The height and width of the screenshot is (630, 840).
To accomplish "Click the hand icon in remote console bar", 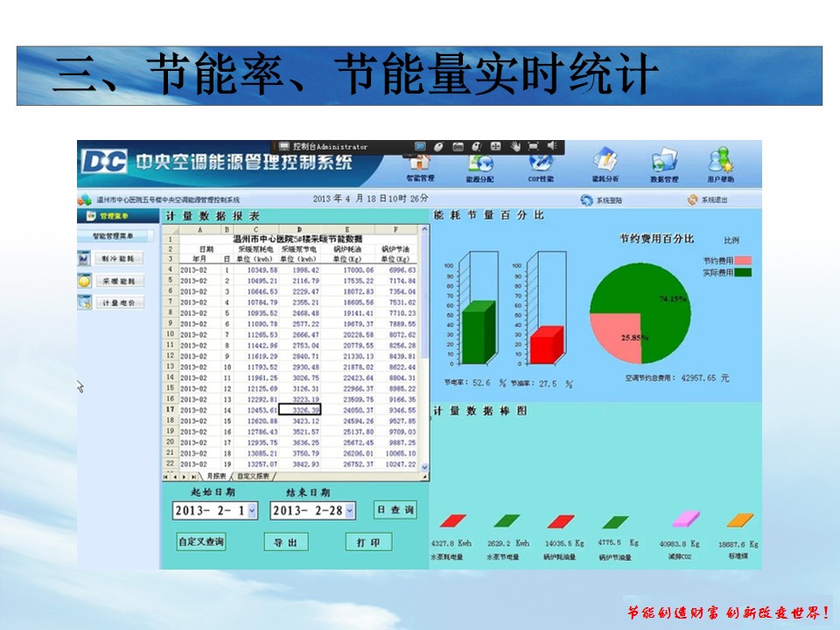I will 515,146.
